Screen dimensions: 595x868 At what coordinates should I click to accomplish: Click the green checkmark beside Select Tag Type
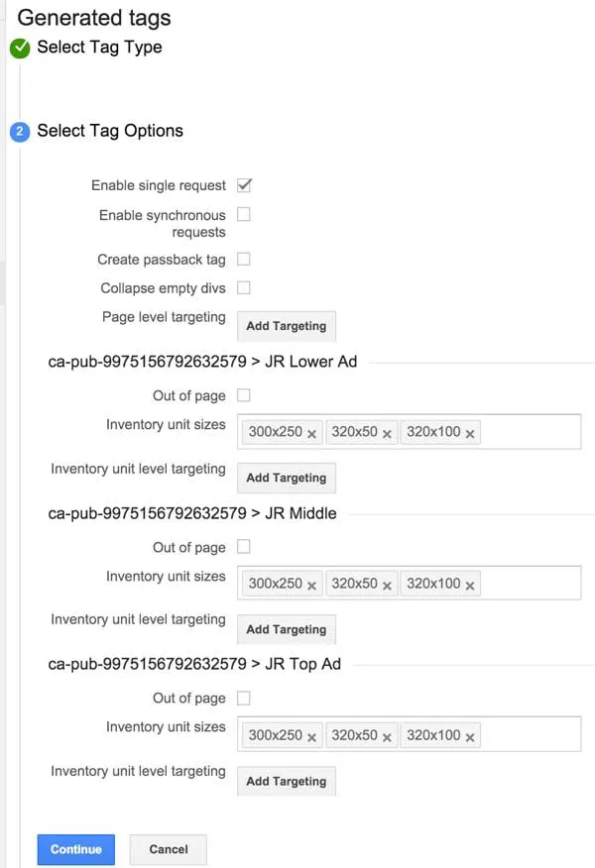20,47
